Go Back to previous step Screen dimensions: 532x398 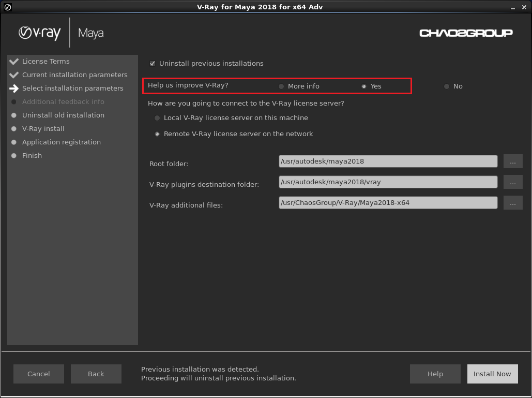[x=96, y=374]
